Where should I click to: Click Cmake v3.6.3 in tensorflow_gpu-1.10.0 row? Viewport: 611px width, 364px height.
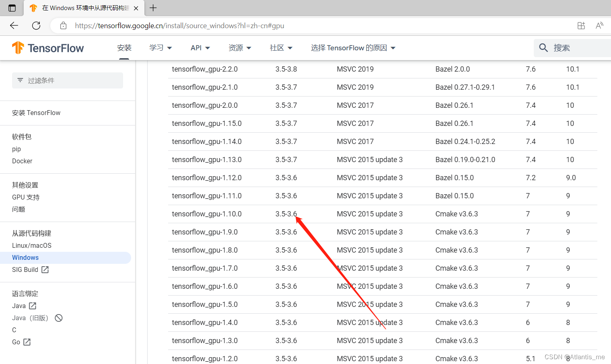pyautogui.click(x=457, y=214)
